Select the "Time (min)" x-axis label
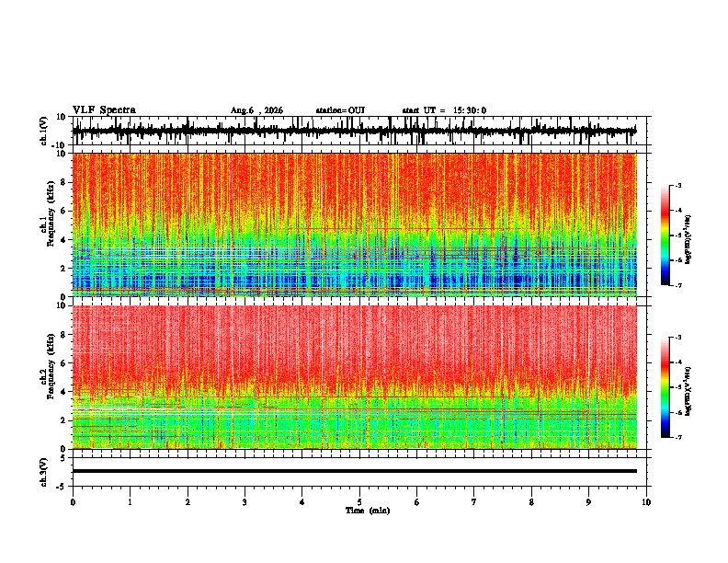Screen dimensions: 728x563 [x=368, y=511]
